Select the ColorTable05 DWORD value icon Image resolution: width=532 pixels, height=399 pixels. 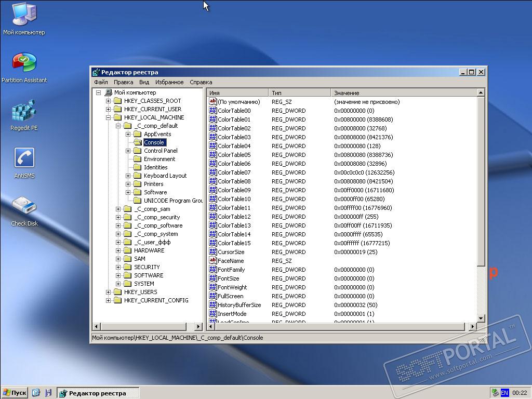(x=212, y=154)
